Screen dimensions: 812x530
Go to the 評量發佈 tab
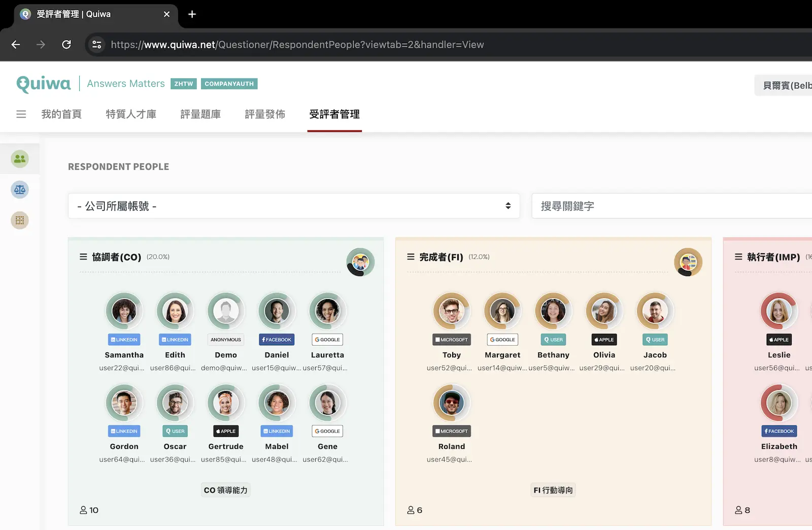point(265,114)
